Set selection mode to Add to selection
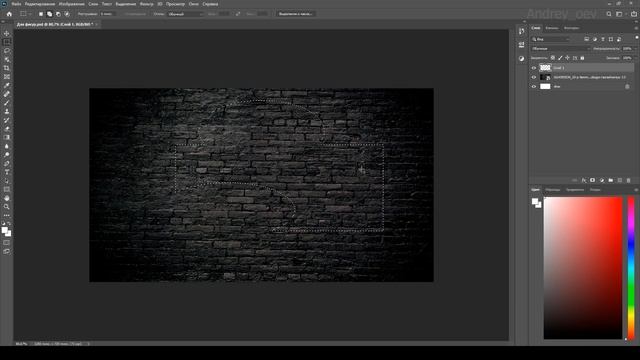 (49, 14)
